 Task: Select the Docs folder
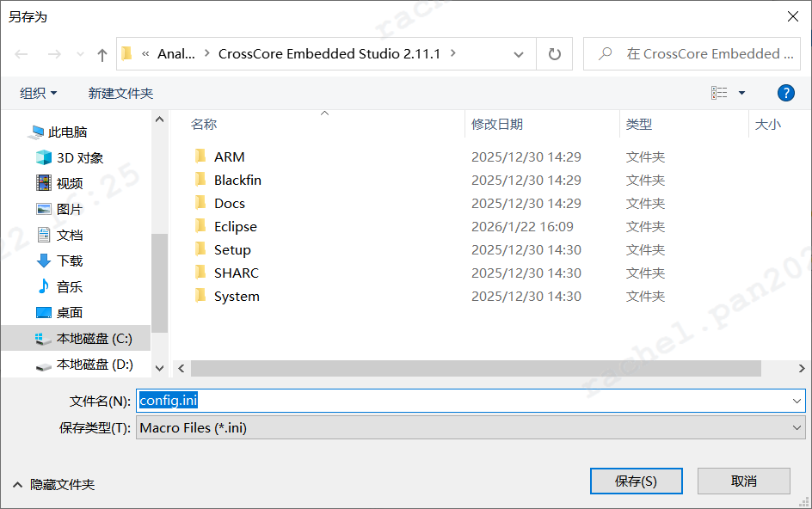coord(230,204)
